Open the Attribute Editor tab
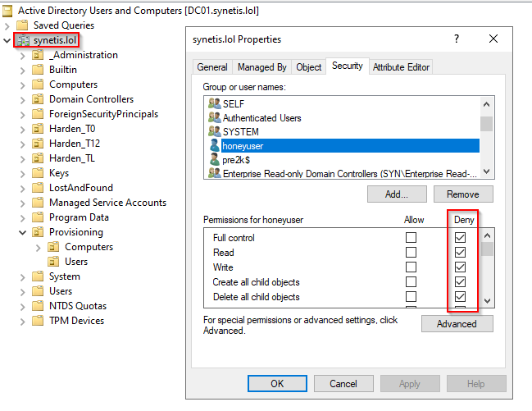This screenshot has width=532, height=411. [401, 67]
